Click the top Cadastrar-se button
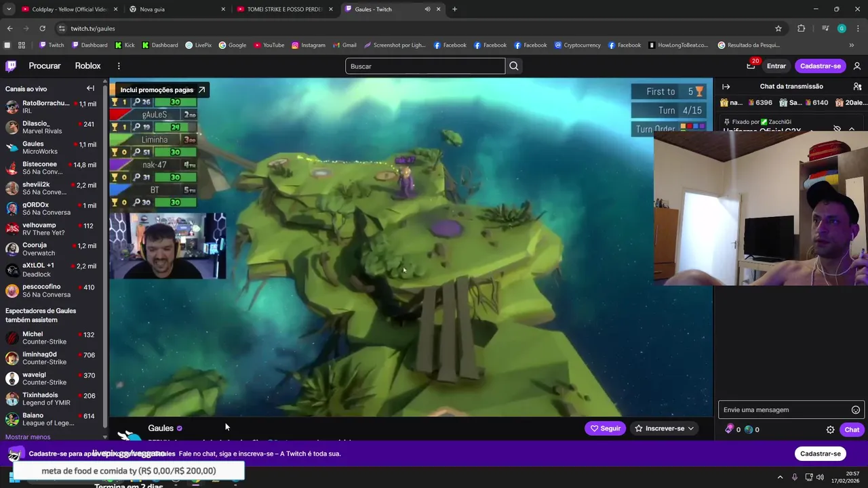This screenshot has width=868, height=488. [x=821, y=66]
